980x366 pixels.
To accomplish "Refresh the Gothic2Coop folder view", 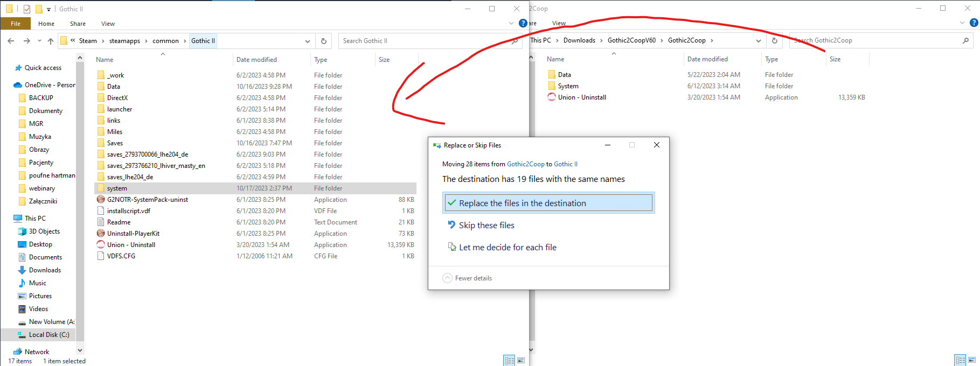I will pos(774,40).
